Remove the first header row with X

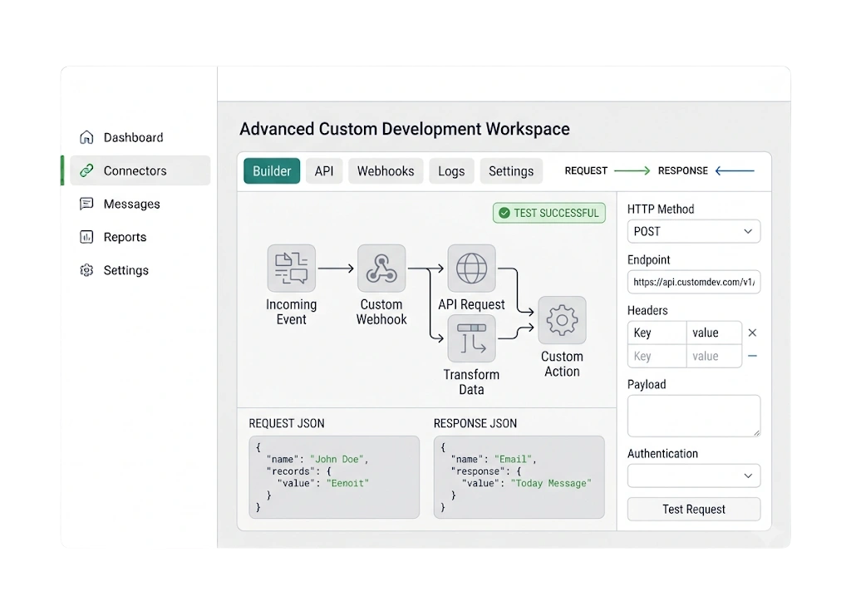point(752,333)
